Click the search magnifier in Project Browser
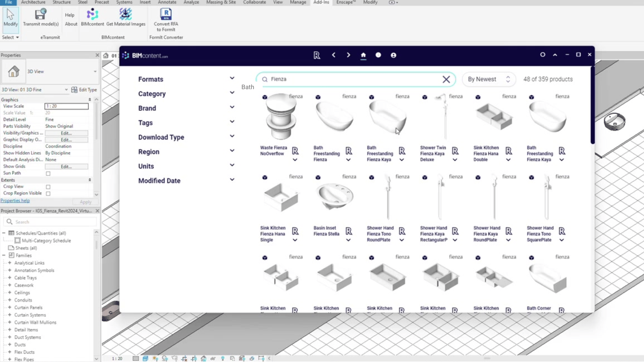 pyautogui.click(x=9, y=222)
